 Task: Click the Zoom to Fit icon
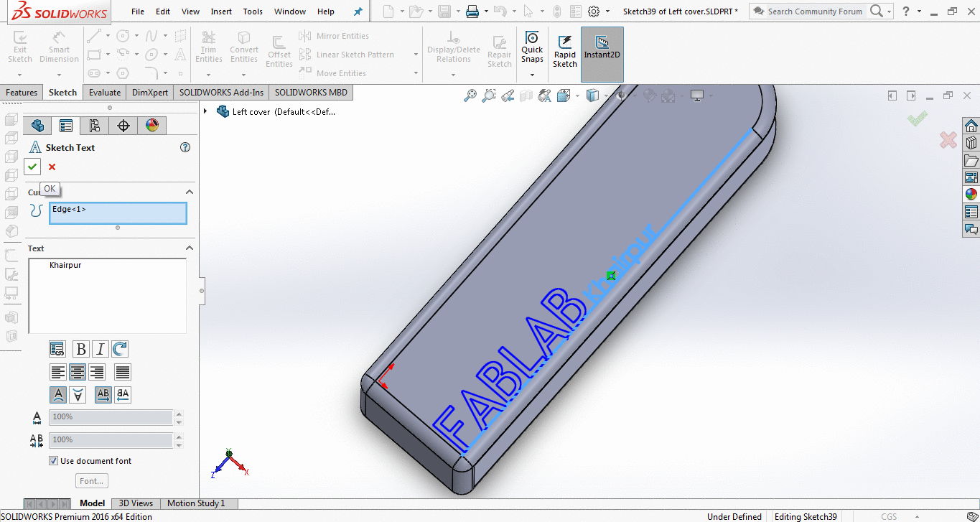(470, 95)
